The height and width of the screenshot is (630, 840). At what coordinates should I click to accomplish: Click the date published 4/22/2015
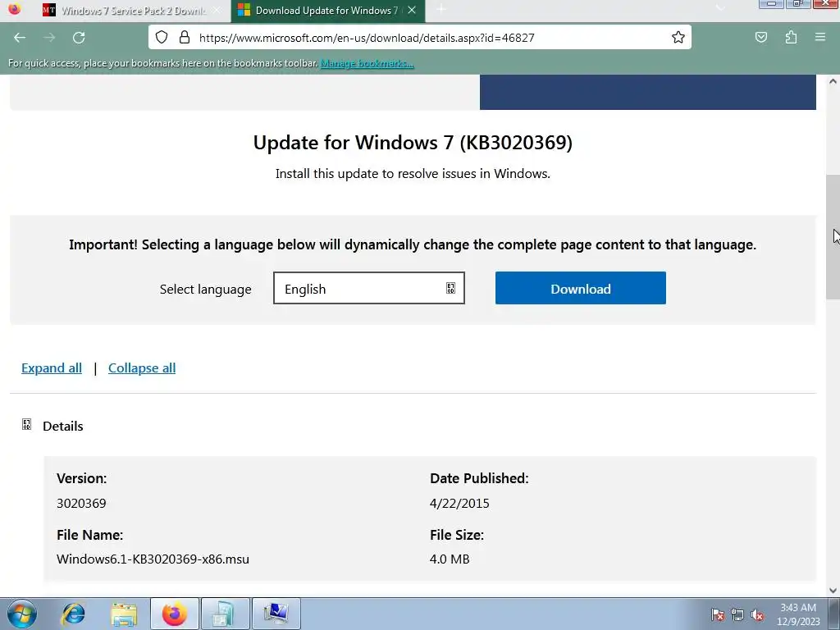click(x=459, y=503)
